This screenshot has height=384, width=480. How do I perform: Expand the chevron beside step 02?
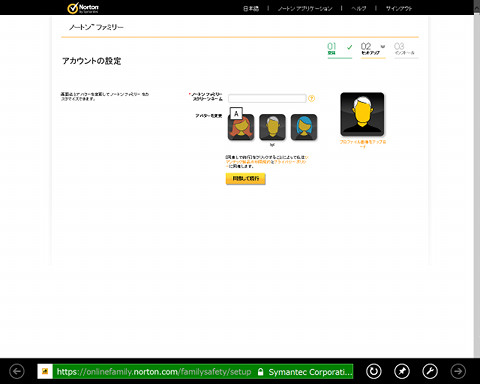(383, 46)
